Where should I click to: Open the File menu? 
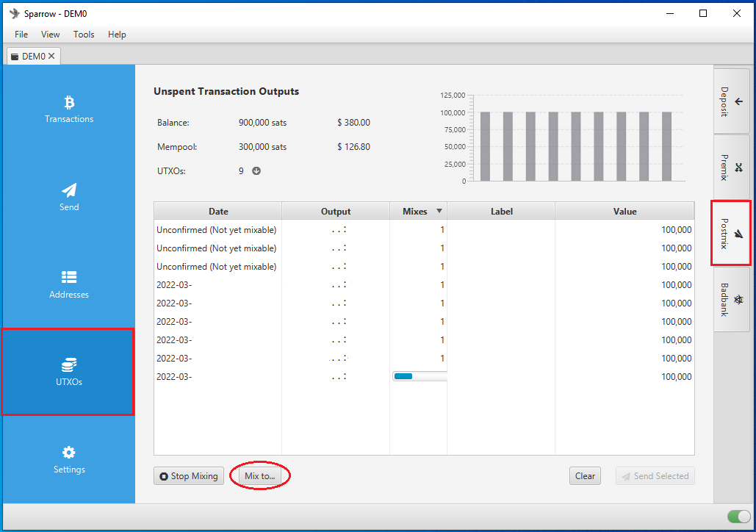[x=21, y=35]
